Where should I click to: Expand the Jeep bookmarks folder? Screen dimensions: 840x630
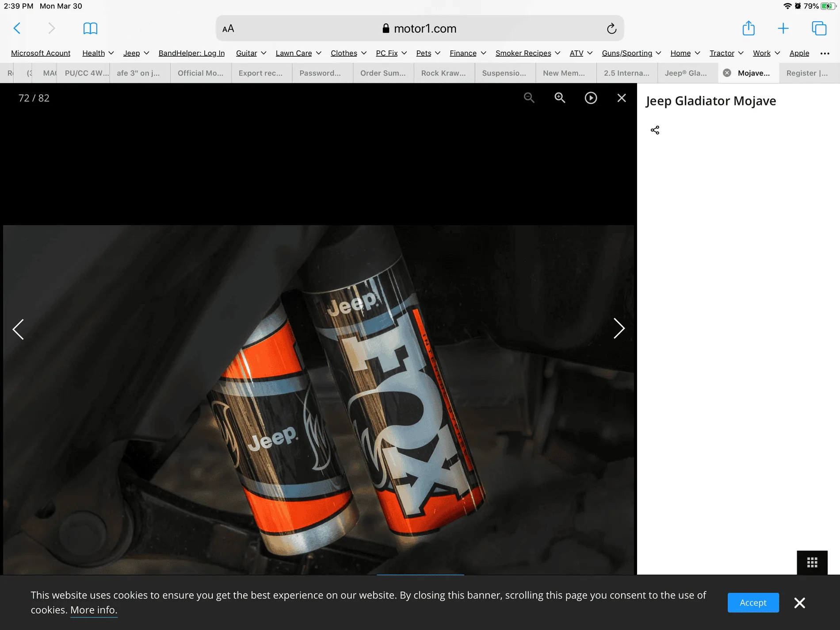pos(136,53)
